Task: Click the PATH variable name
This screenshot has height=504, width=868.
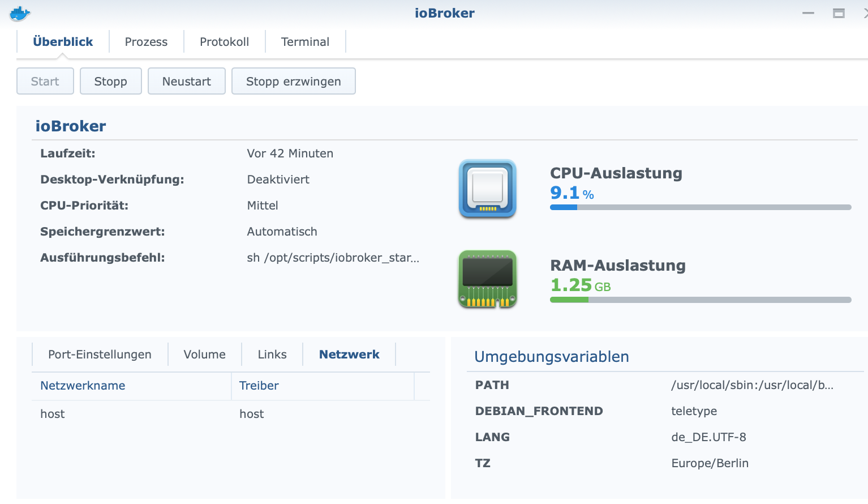Action: pos(492,385)
